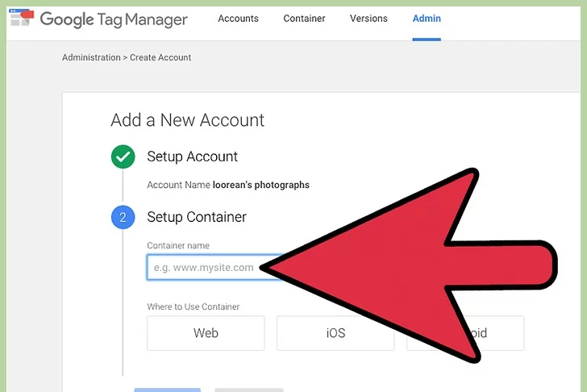Click the Administration breadcrumb link
Viewport: 587px width, 392px height.
(x=93, y=58)
